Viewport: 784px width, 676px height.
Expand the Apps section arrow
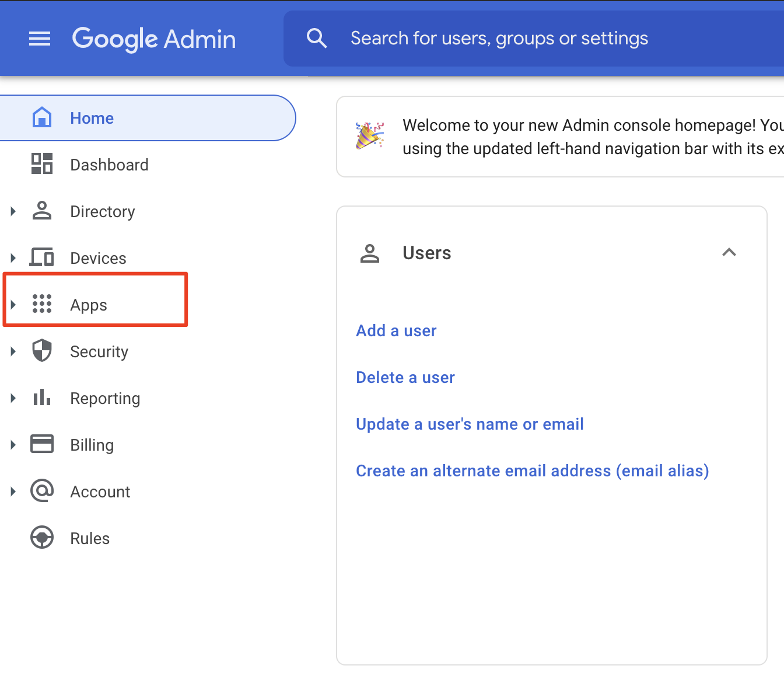pyautogui.click(x=13, y=305)
